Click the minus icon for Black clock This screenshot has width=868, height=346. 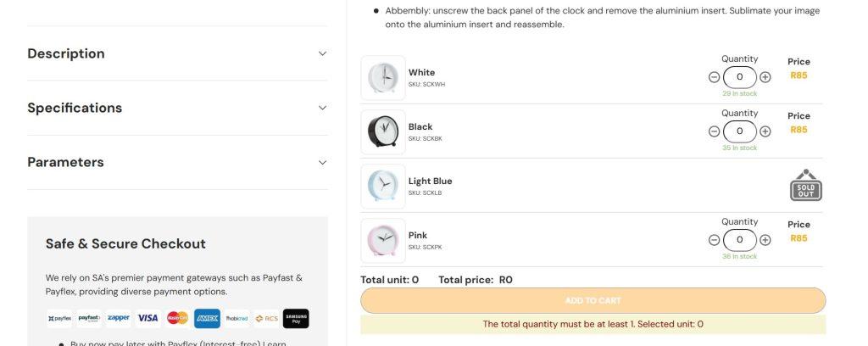click(714, 131)
